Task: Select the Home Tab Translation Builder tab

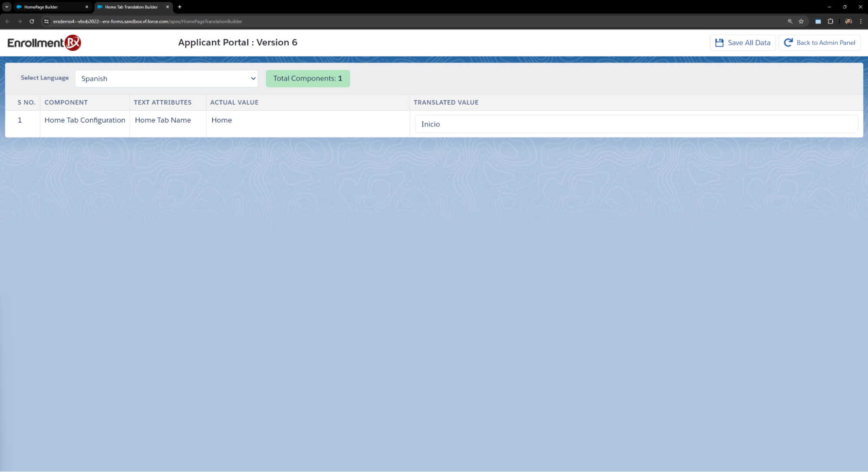Action: point(130,7)
